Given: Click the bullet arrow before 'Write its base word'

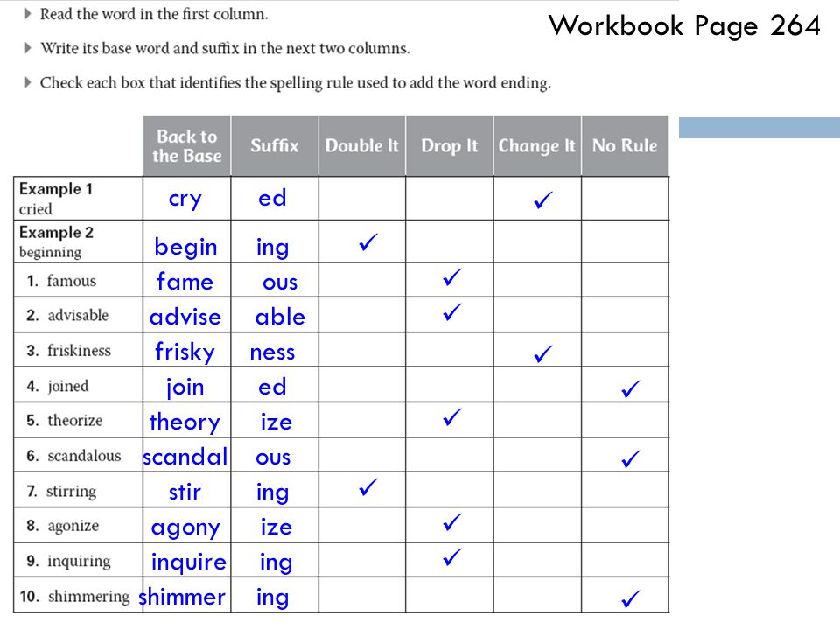Looking at the screenshot, I should [x=28, y=48].
